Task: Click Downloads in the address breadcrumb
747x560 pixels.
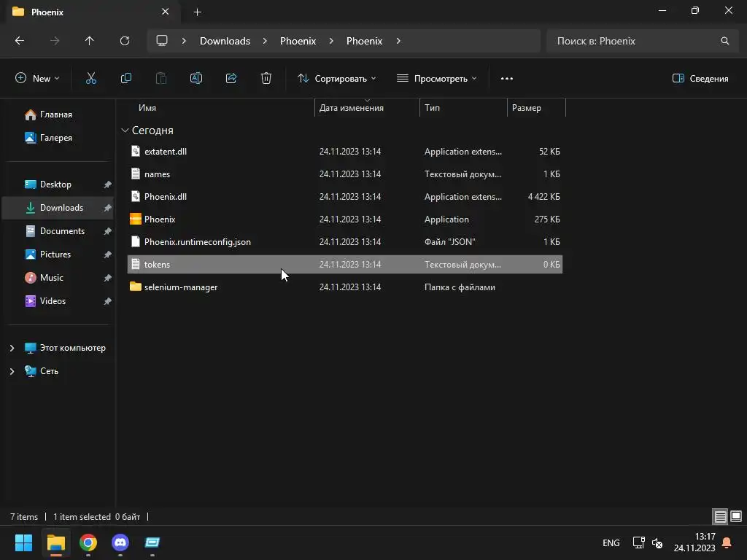Action: [225, 41]
